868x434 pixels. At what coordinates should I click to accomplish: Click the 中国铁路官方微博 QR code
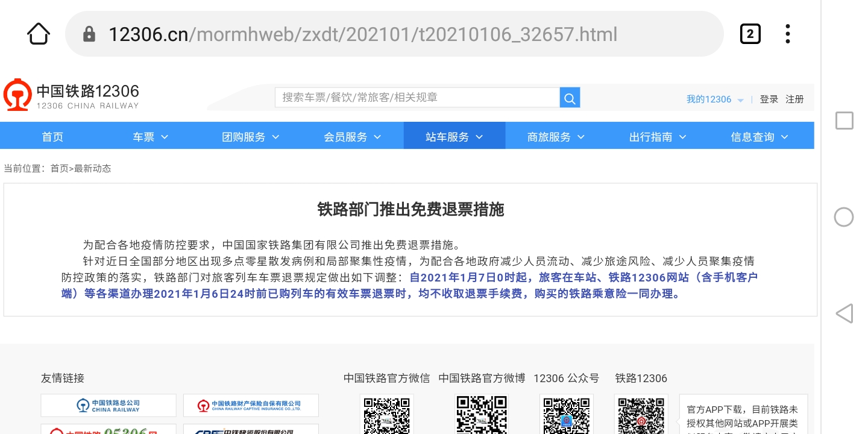tap(482, 415)
